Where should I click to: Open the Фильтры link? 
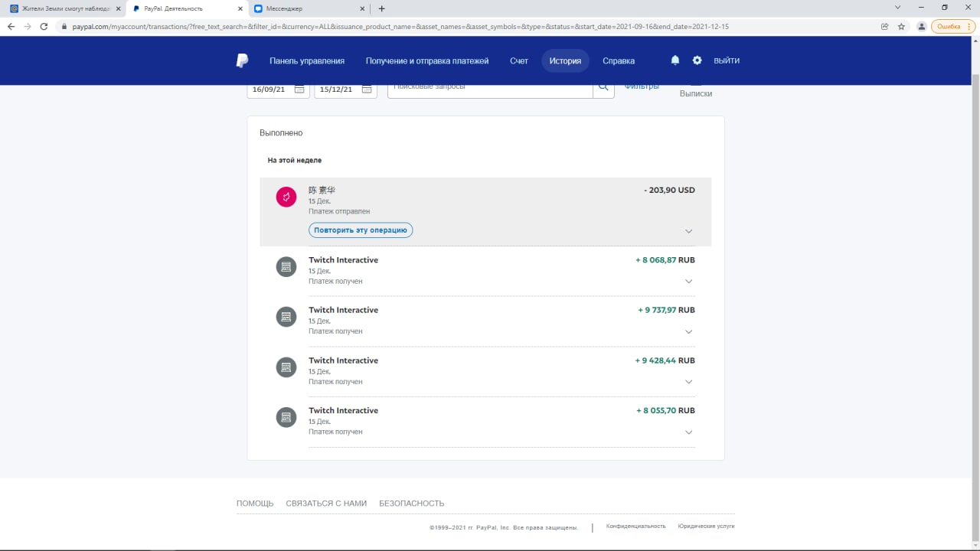click(x=642, y=87)
